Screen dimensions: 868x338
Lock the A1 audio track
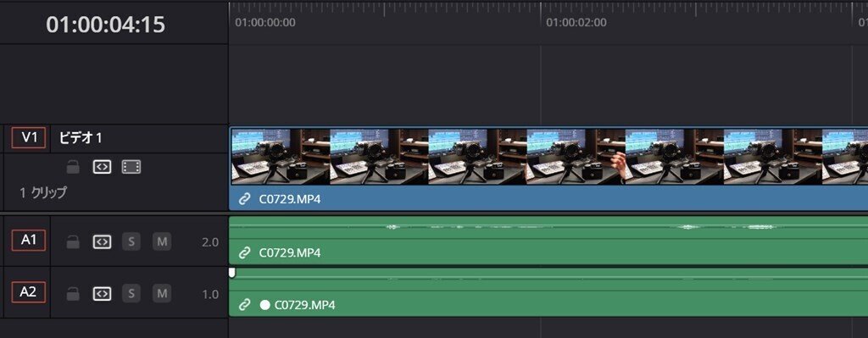[x=73, y=241]
